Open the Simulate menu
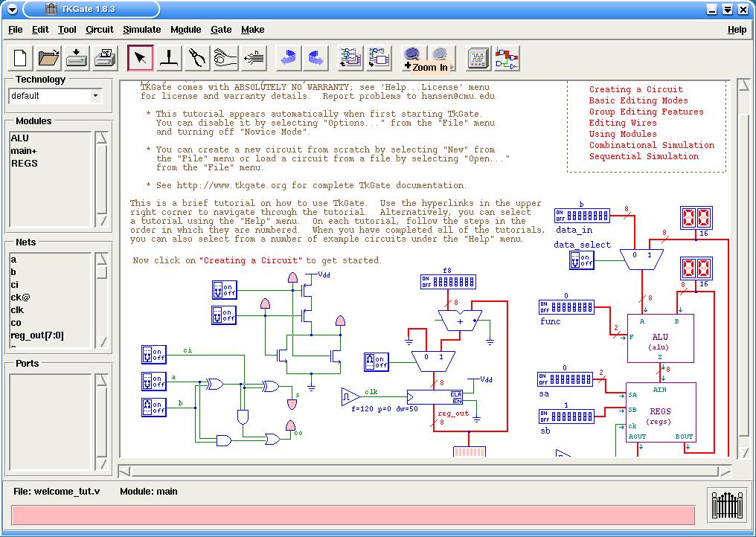 141,30
